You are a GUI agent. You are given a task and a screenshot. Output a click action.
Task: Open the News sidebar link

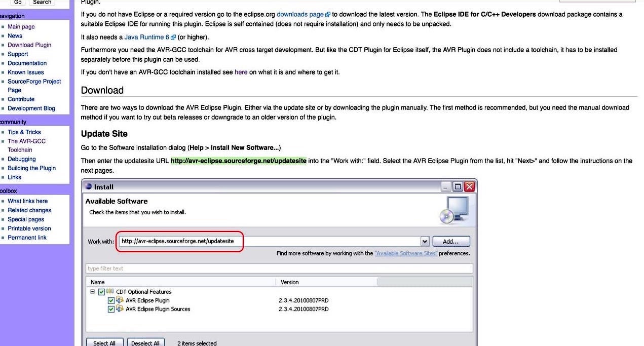click(x=15, y=36)
